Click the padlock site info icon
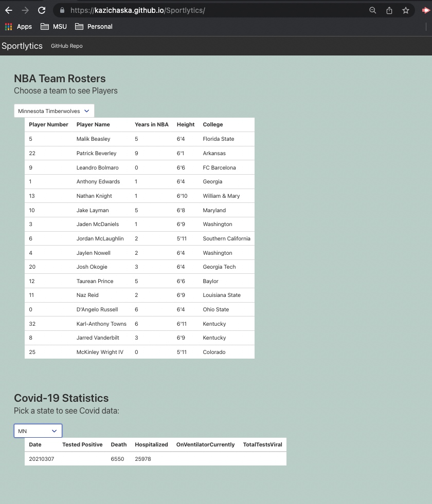Viewport: 432px width, 504px height. point(62,10)
